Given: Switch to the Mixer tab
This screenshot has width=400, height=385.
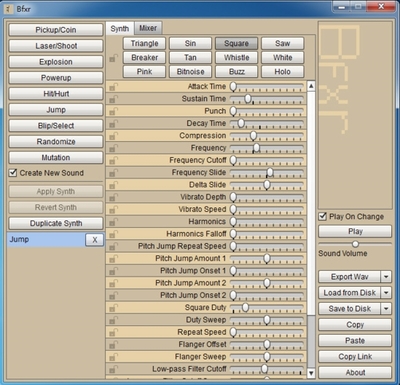Looking at the screenshot, I should point(148,28).
